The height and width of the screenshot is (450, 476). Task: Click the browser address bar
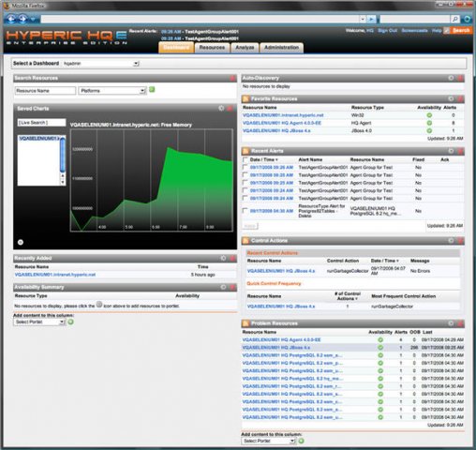200,19
